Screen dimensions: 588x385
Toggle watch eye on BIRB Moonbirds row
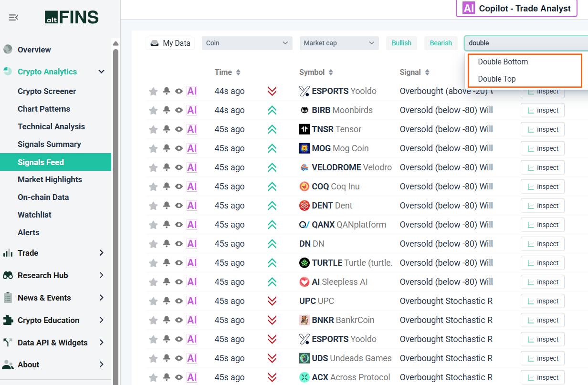pos(179,110)
